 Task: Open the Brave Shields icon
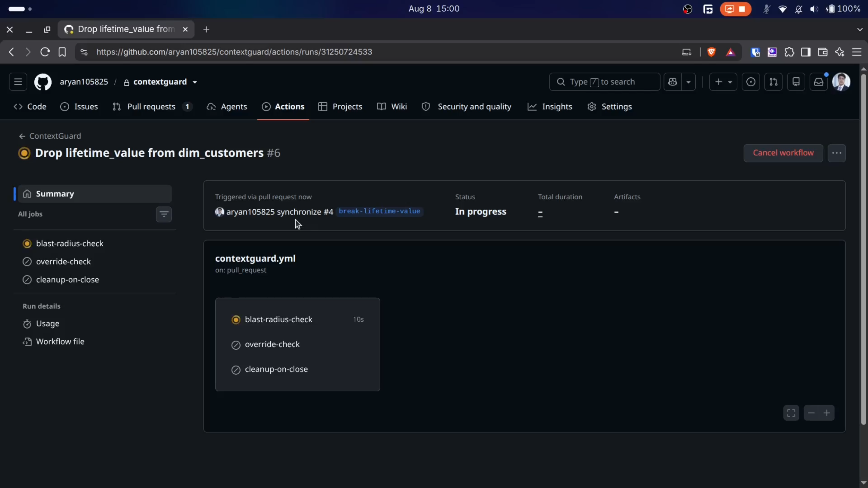coord(711,52)
